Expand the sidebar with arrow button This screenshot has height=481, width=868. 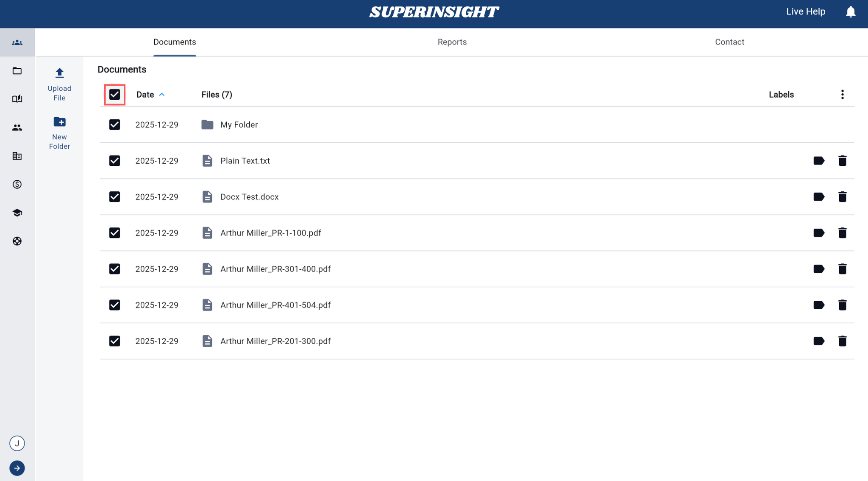17,468
